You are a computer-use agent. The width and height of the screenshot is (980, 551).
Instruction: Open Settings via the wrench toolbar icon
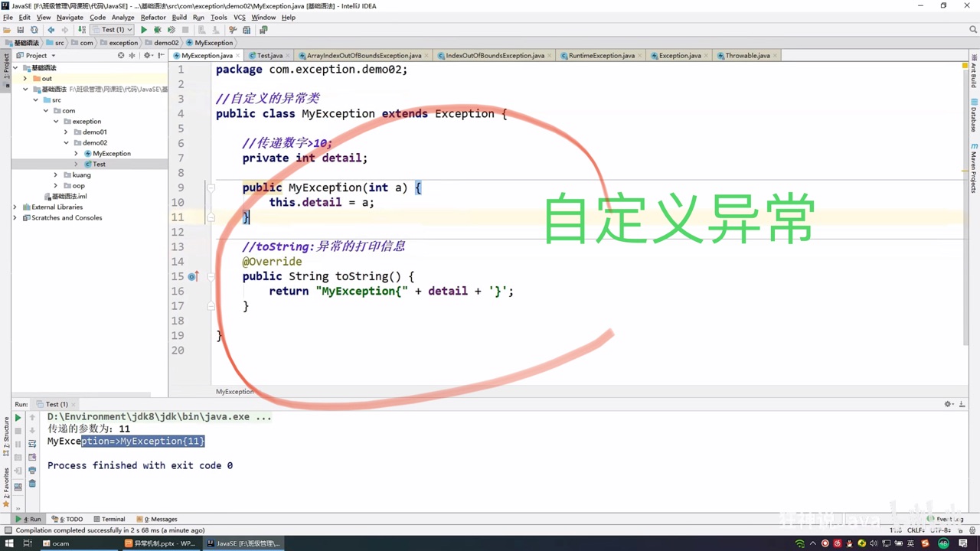233,30
